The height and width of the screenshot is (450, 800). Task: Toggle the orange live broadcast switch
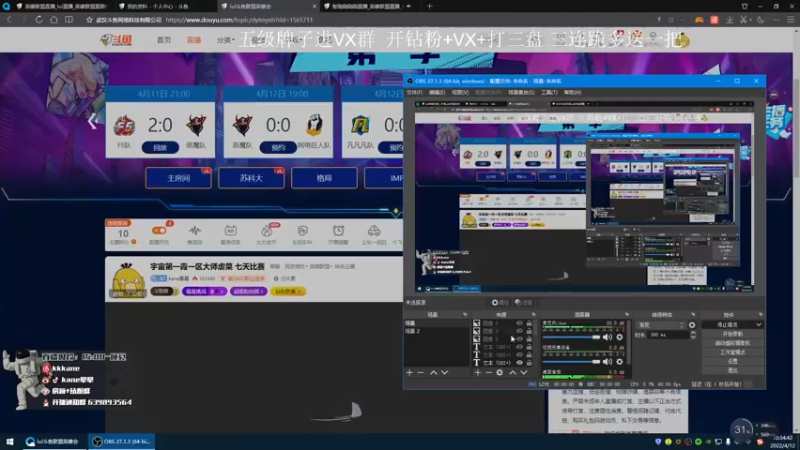(x=159, y=231)
